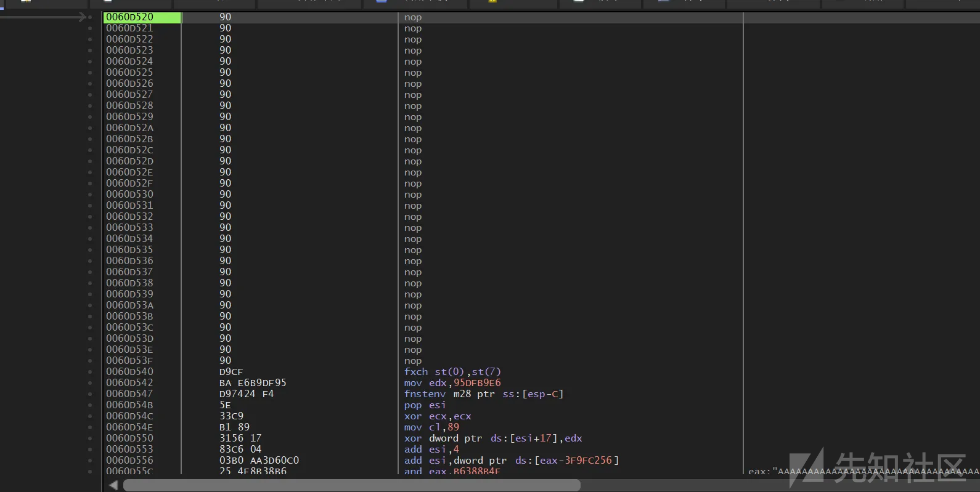Click opcode bytes B1 89

click(234, 427)
